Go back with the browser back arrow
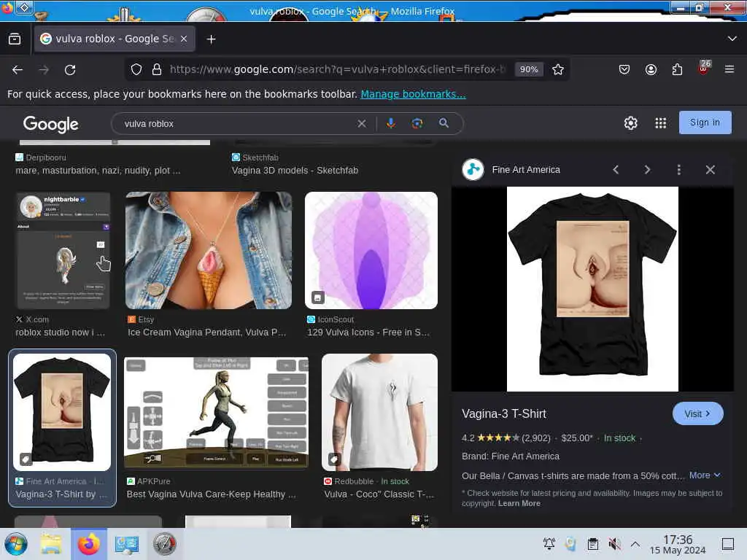 tap(18, 69)
